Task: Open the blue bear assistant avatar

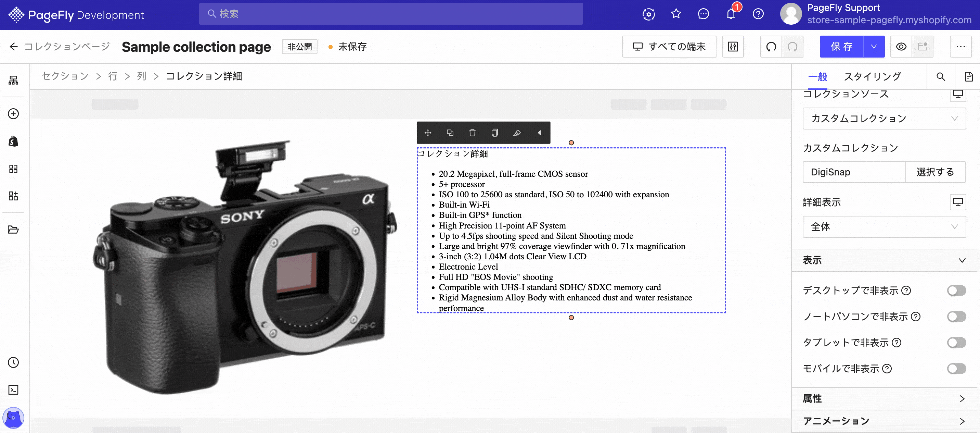Action: (x=13, y=418)
